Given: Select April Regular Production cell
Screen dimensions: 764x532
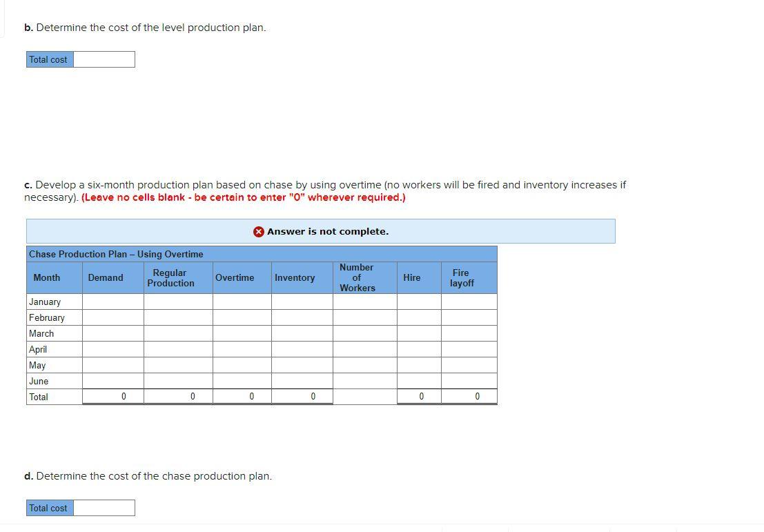Looking at the screenshot, I should pyautogui.click(x=178, y=349).
